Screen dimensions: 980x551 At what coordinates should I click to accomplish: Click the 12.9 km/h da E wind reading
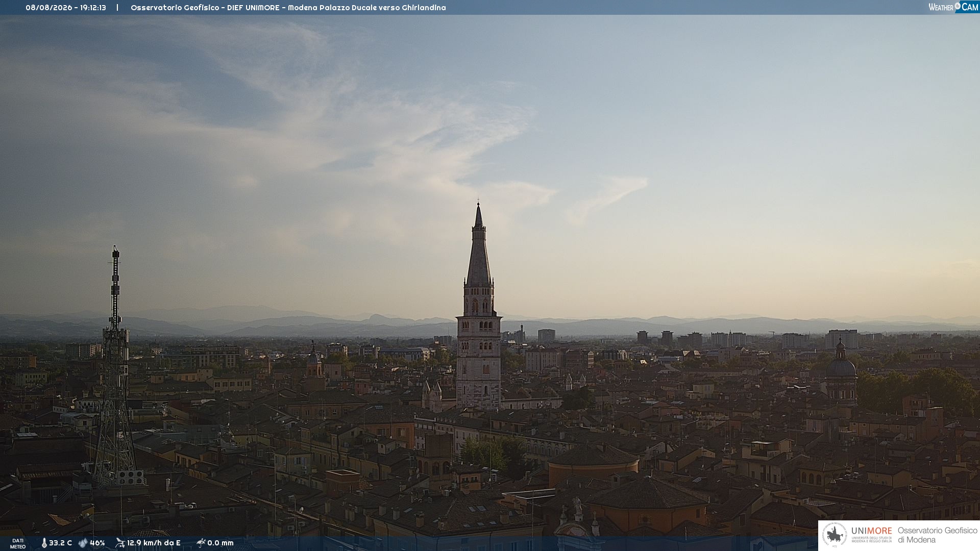(154, 543)
